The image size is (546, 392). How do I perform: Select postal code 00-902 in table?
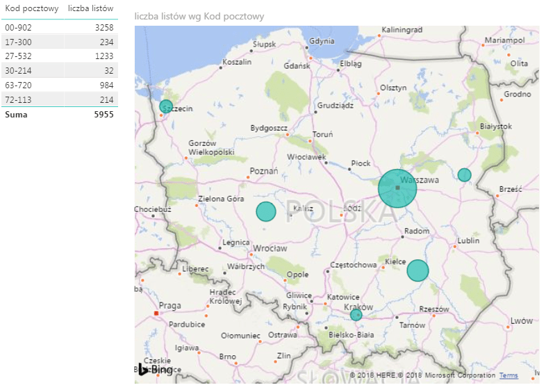point(18,27)
